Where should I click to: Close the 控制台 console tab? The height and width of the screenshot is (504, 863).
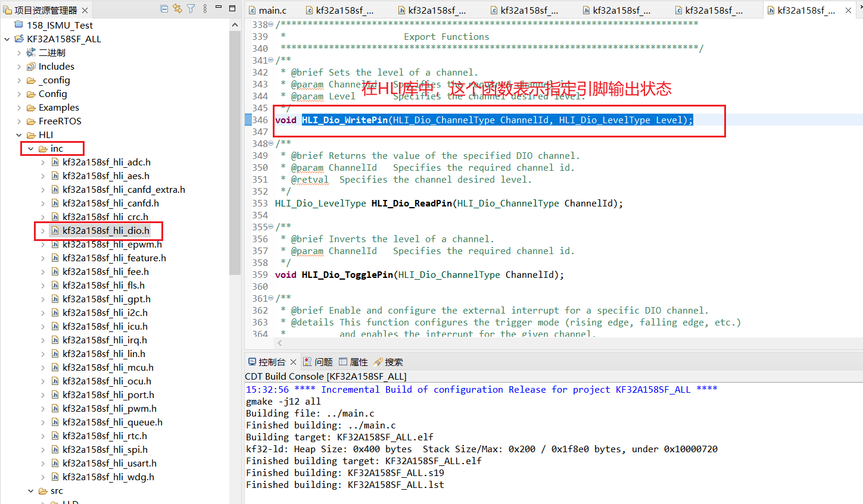click(x=292, y=362)
